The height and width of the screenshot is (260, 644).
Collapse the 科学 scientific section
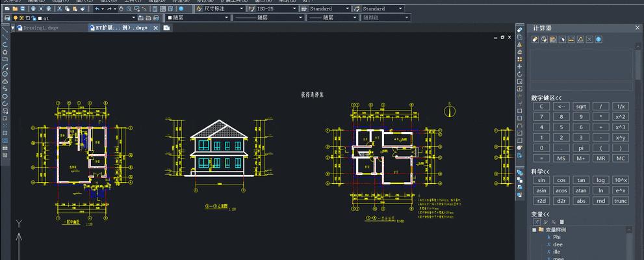tap(540, 171)
